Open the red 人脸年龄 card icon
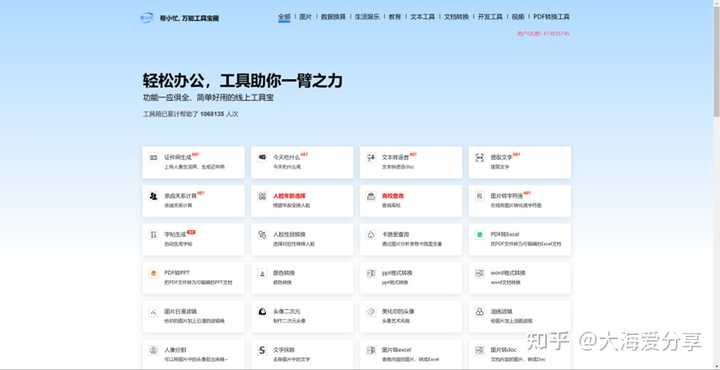 262,196
